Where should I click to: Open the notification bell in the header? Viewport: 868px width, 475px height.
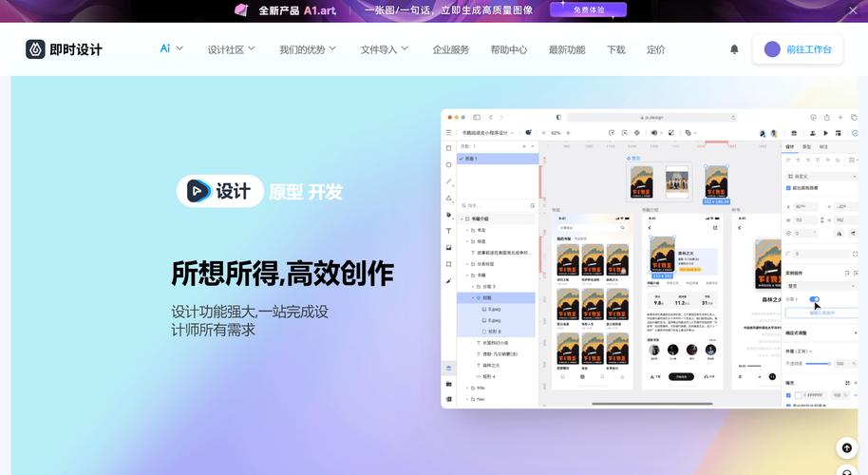coord(734,49)
